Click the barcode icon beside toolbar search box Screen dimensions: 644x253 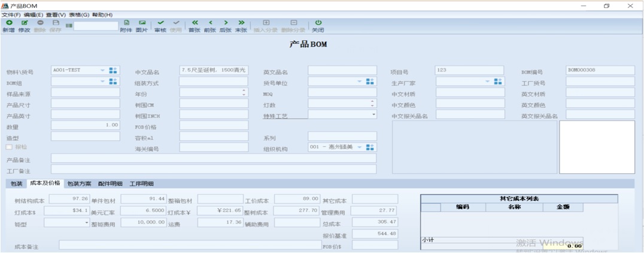(x=69, y=26)
